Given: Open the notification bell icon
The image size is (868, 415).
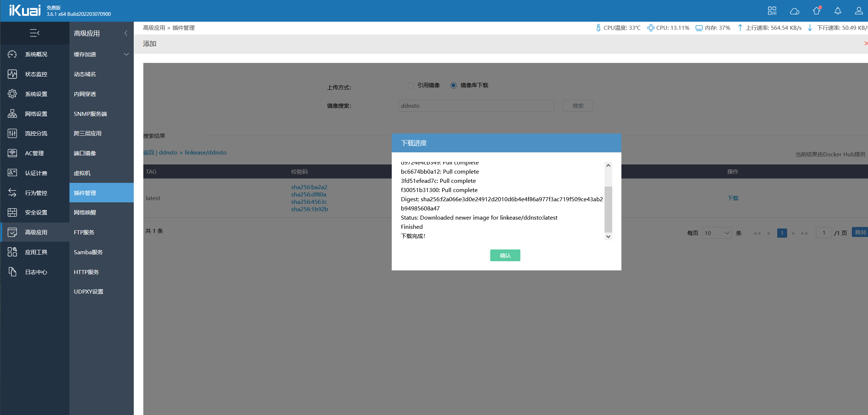Looking at the screenshot, I should tap(837, 11).
